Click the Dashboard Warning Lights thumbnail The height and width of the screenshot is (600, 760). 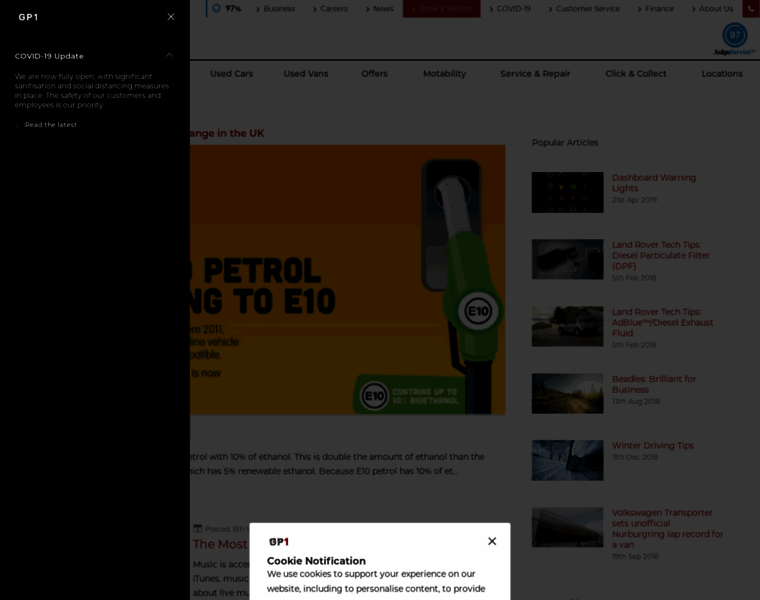[x=568, y=192]
